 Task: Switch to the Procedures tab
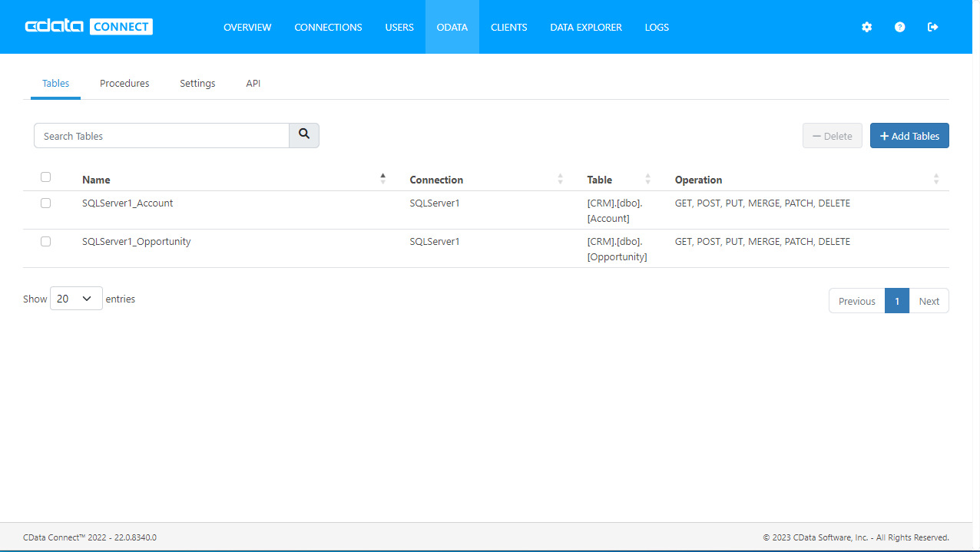[124, 83]
